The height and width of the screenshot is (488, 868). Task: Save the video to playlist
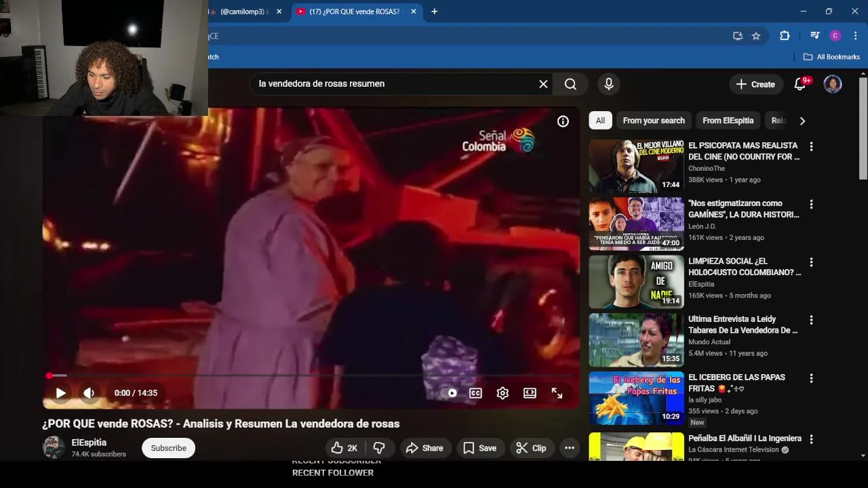click(479, 448)
